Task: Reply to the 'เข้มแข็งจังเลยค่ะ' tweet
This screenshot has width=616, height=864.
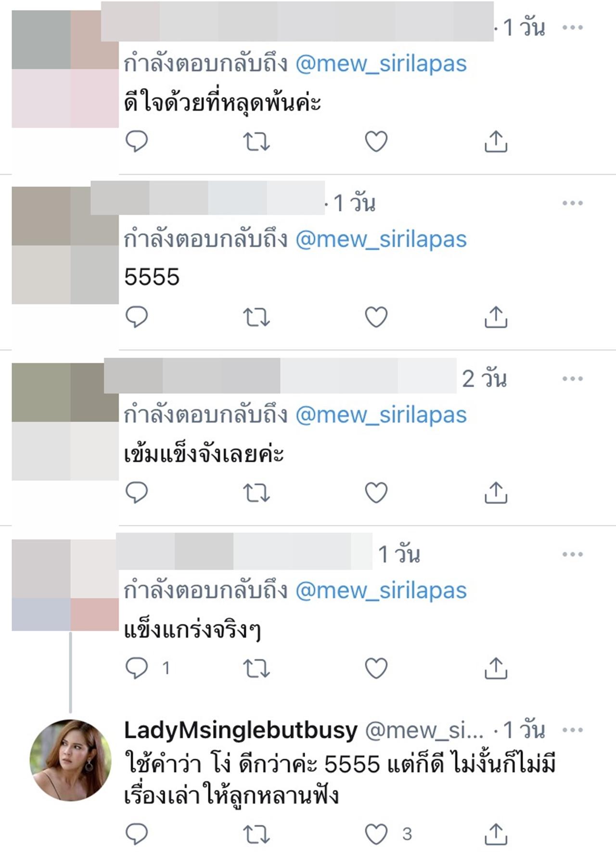Action: tap(136, 493)
